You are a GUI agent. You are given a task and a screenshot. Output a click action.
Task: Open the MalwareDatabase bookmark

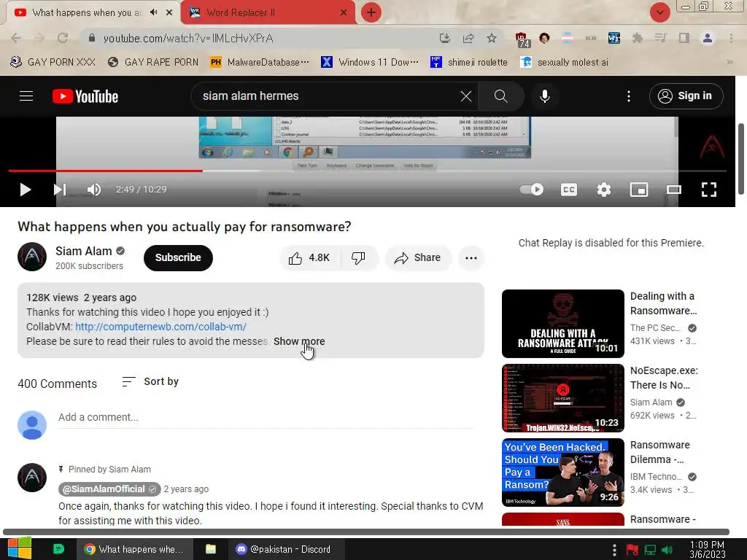tap(260, 63)
